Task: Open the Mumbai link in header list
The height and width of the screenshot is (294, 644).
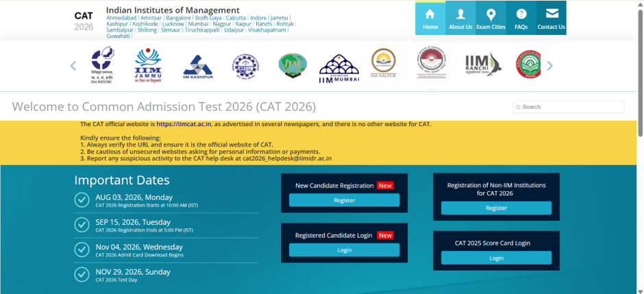Action: pyautogui.click(x=199, y=24)
